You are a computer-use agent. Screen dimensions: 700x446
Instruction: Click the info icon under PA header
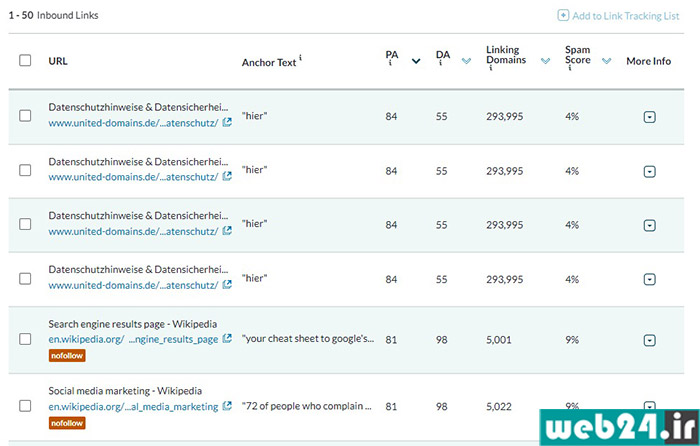(x=390, y=63)
